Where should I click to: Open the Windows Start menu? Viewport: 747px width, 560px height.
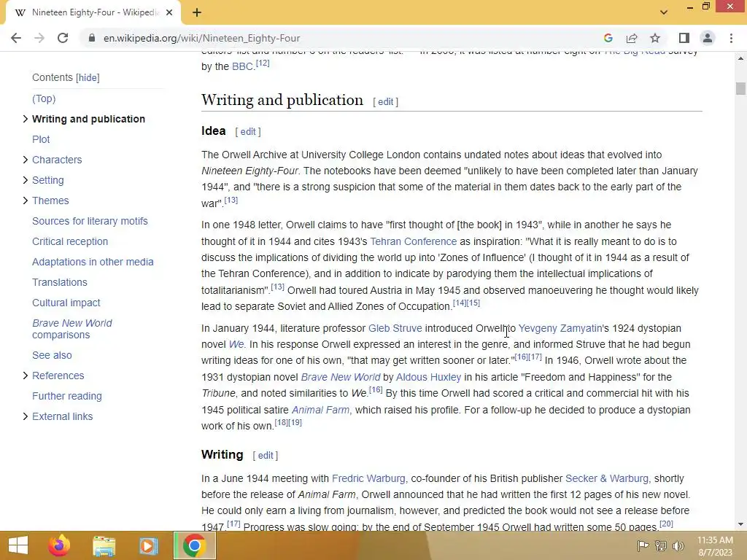coord(18,545)
